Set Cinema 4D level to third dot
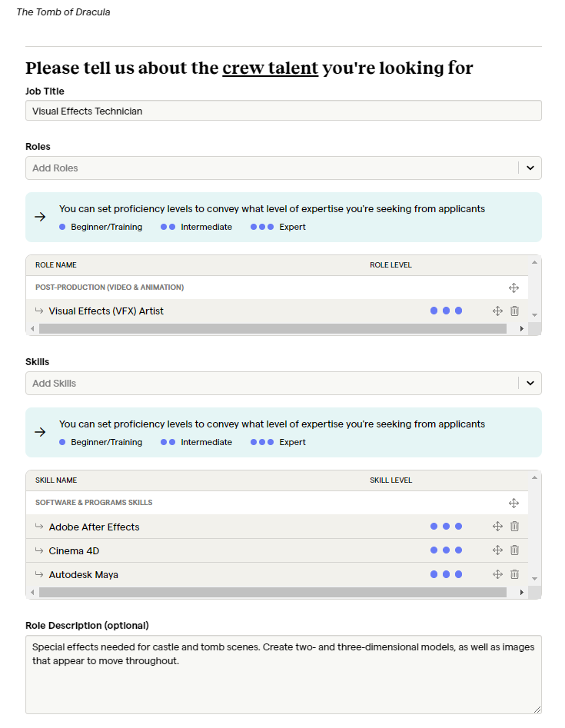565x728 pixels. click(x=459, y=550)
